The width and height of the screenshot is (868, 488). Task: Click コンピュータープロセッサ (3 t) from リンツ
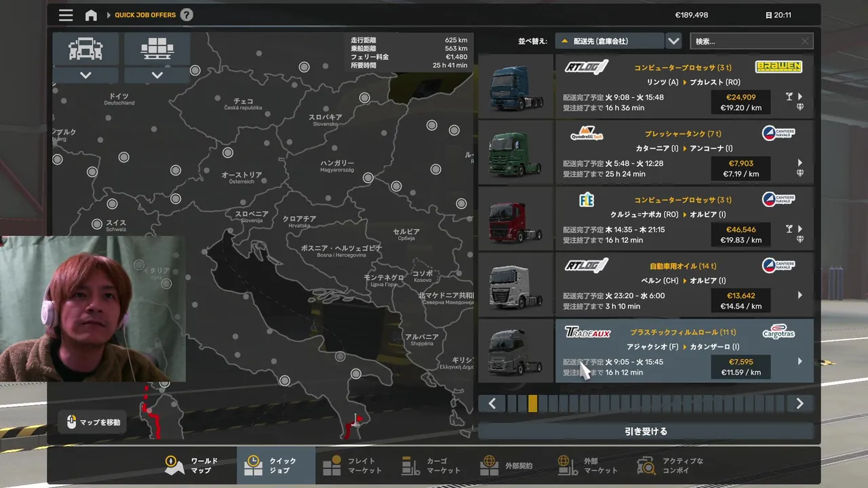coord(683,68)
